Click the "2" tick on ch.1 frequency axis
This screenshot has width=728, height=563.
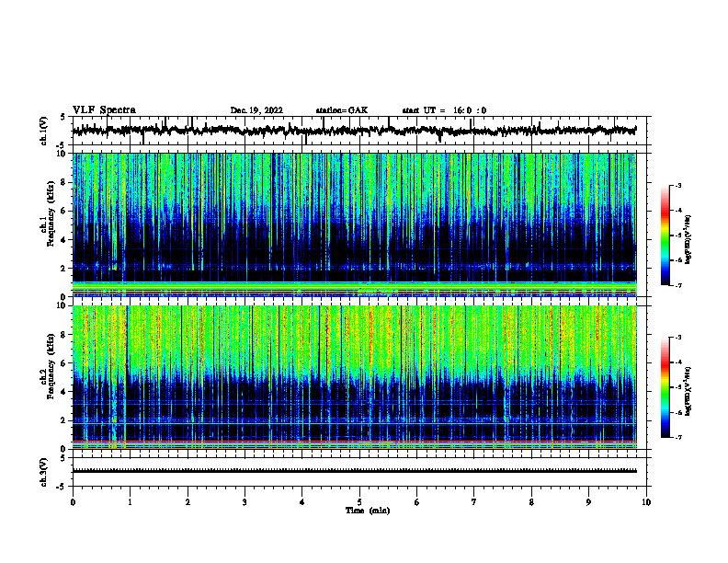[63, 269]
